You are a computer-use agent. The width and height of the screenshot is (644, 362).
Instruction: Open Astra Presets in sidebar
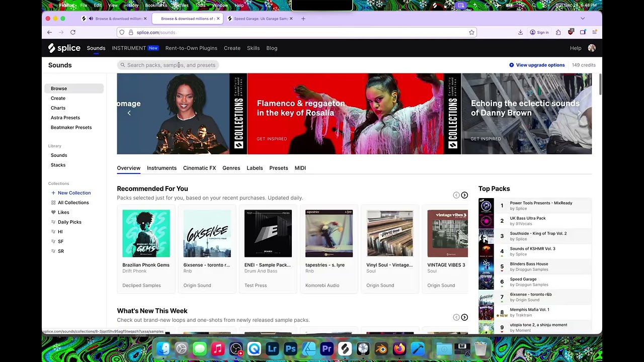(x=65, y=118)
